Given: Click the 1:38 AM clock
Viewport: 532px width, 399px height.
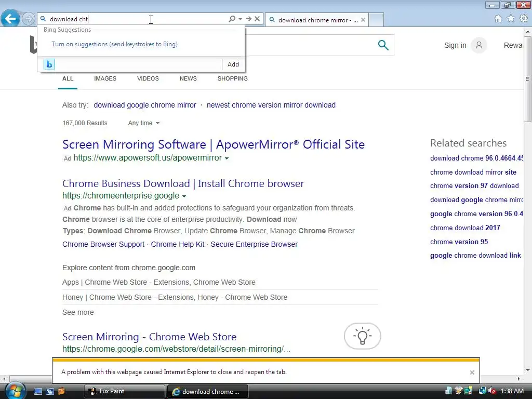Looking at the screenshot, I should click(512, 391).
